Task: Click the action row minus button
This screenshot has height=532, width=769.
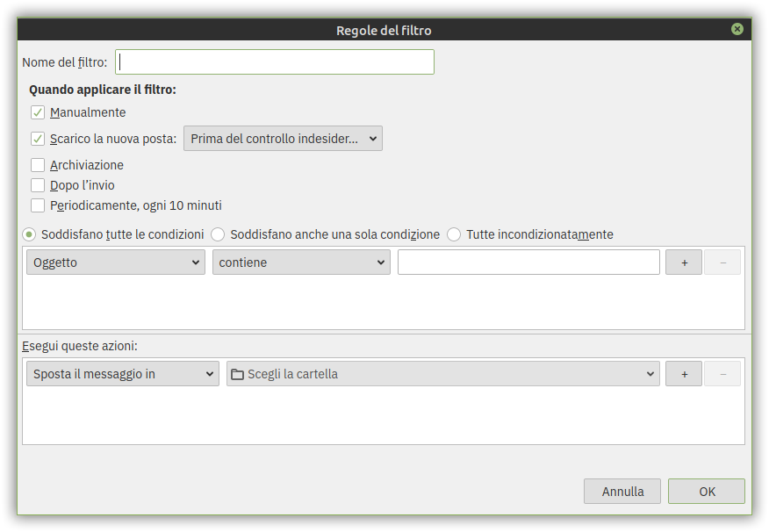Action: point(722,374)
